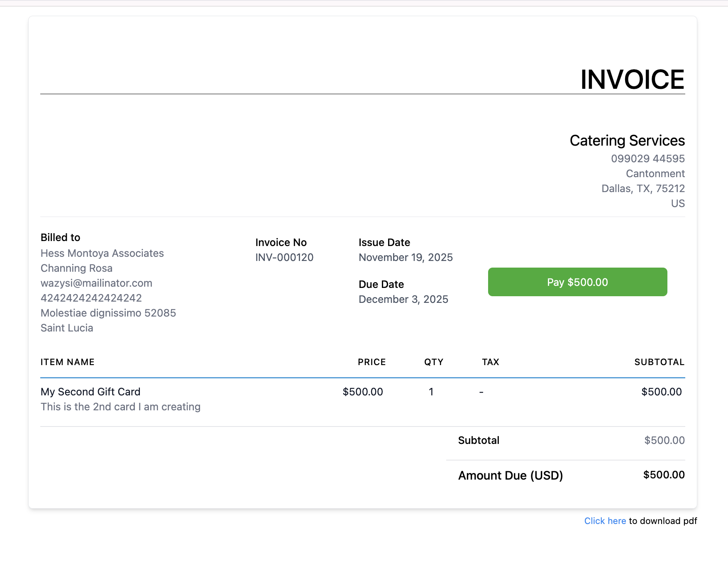Click the quantity value 1 in the item row
Image resolution: width=728 pixels, height=580 pixels.
pos(431,392)
